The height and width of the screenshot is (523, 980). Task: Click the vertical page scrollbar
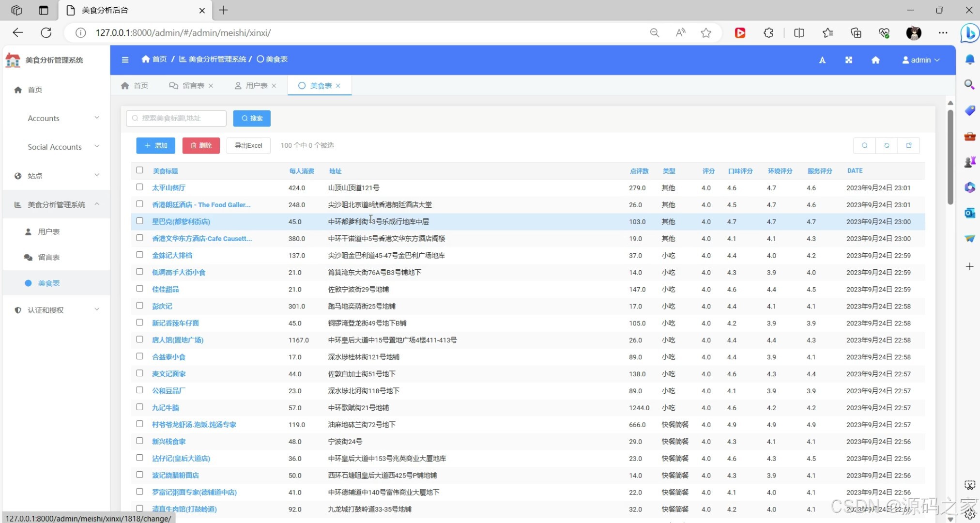tap(950, 157)
